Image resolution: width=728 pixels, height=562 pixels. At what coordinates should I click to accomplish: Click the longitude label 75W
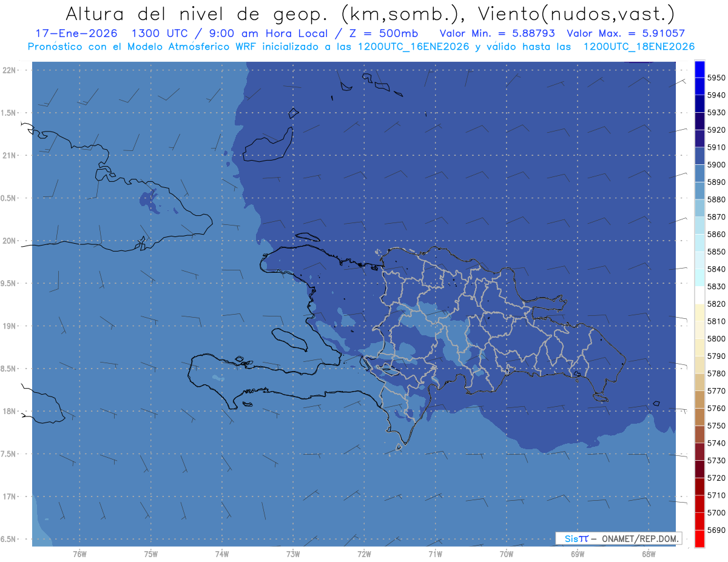tap(151, 554)
